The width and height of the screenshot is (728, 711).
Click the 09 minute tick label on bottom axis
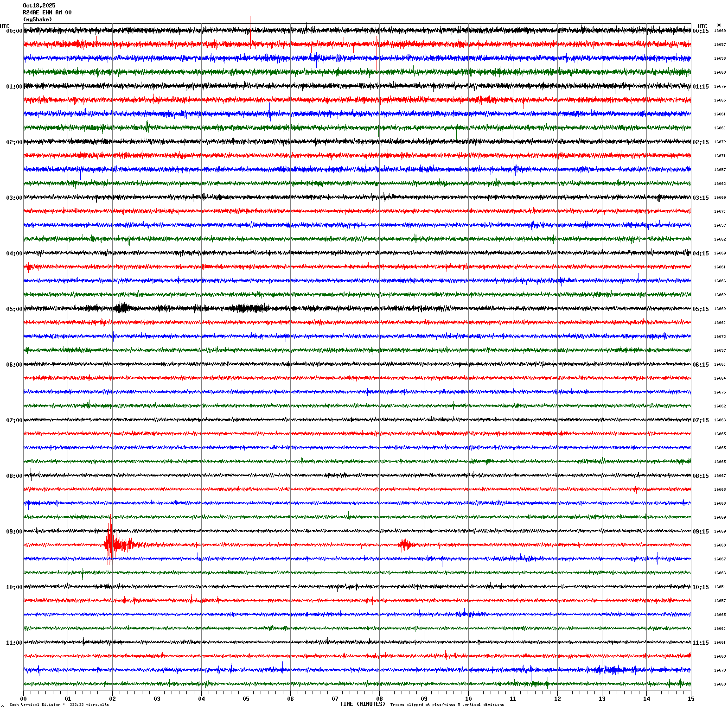[424, 699]
